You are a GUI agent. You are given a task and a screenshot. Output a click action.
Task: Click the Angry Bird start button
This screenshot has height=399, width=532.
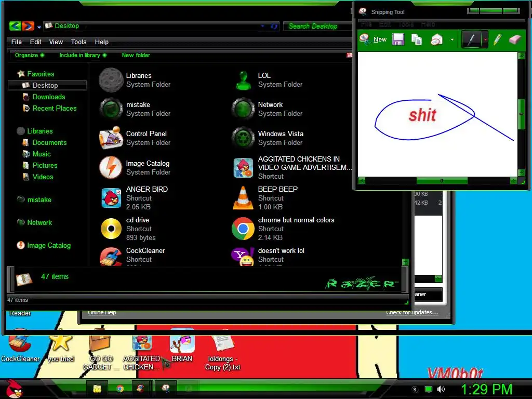point(14,389)
